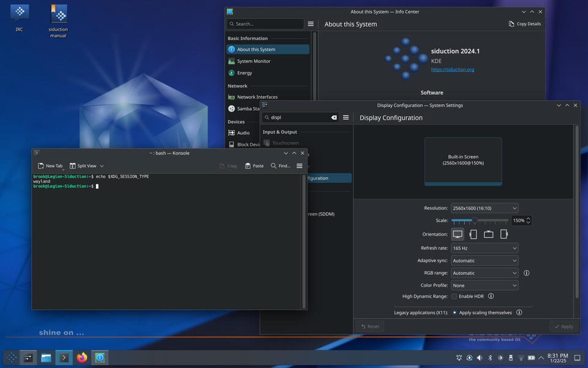Open Find in Konsole toolbar
This screenshot has width=588, height=368.
coord(280,166)
